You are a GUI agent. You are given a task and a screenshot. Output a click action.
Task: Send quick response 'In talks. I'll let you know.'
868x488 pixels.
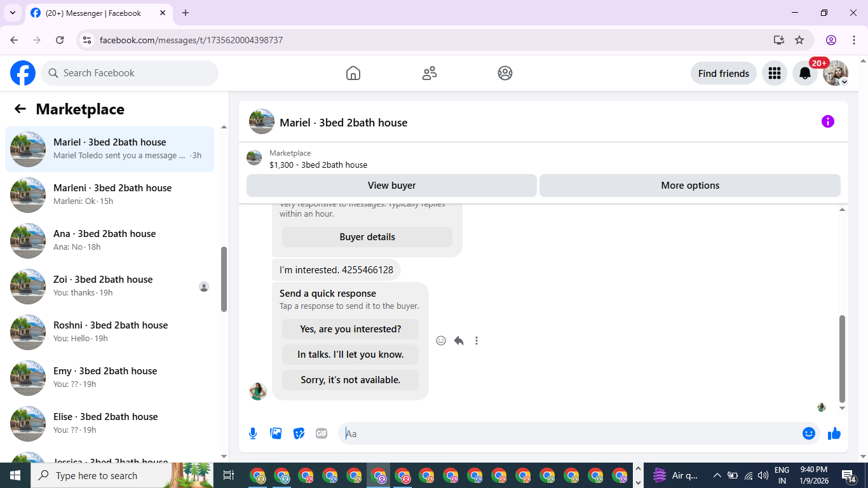tap(351, 355)
